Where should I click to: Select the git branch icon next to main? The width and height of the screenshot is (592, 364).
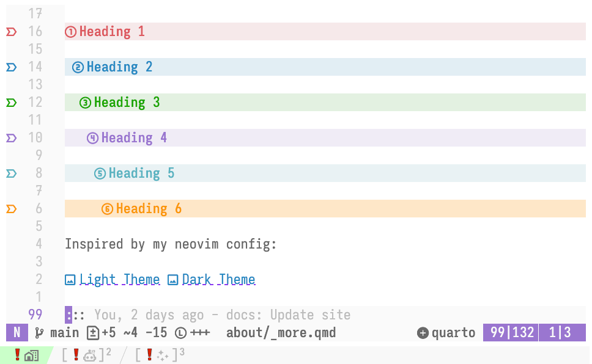point(39,333)
